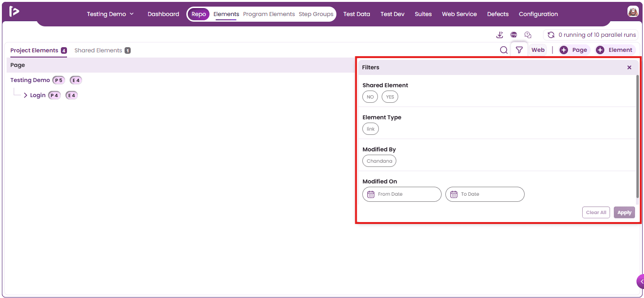The height and width of the screenshot is (298, 644).
Task: Click the refresh icon beside parallel runs
Action: click(551, 35)
